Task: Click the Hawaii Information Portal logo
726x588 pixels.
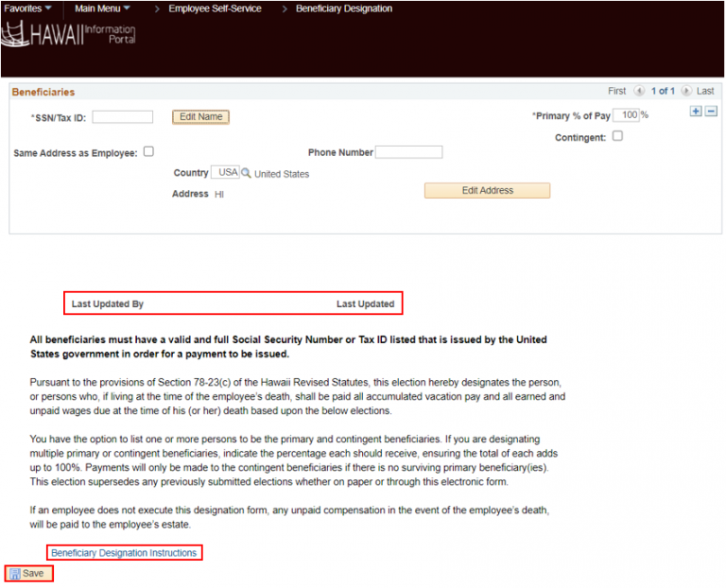Action: (x=69, y=35)
